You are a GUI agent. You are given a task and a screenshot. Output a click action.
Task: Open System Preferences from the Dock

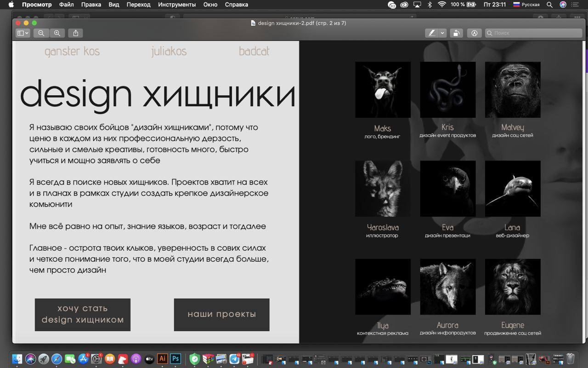tap(96, 359)
